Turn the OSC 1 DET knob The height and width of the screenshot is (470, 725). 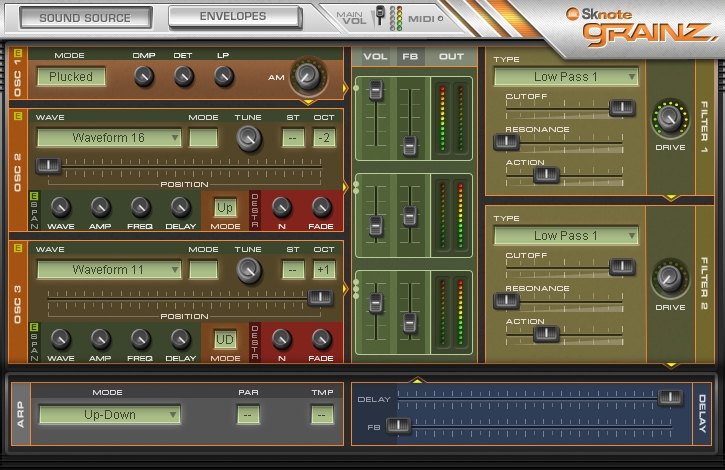(x=184, y=76)
